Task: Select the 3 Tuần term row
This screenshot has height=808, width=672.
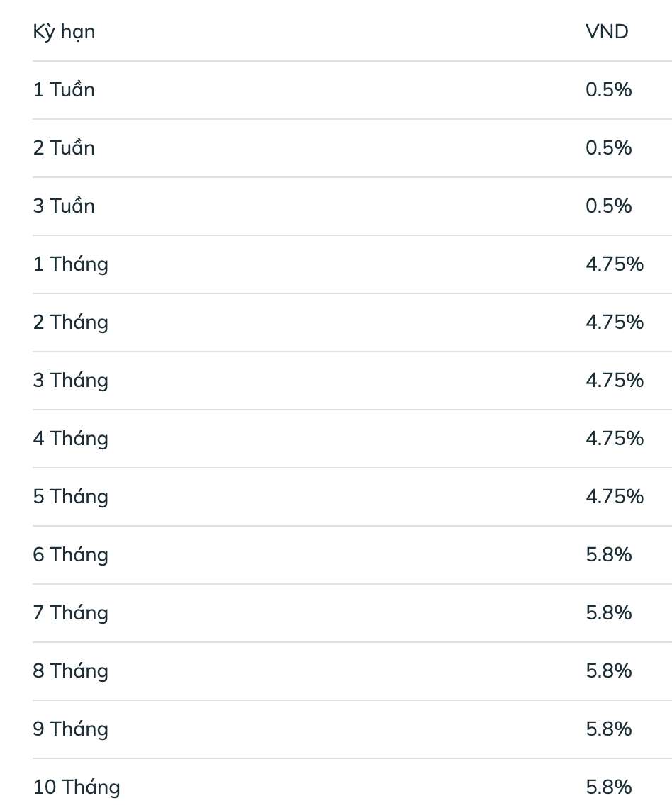Action: 64,206
